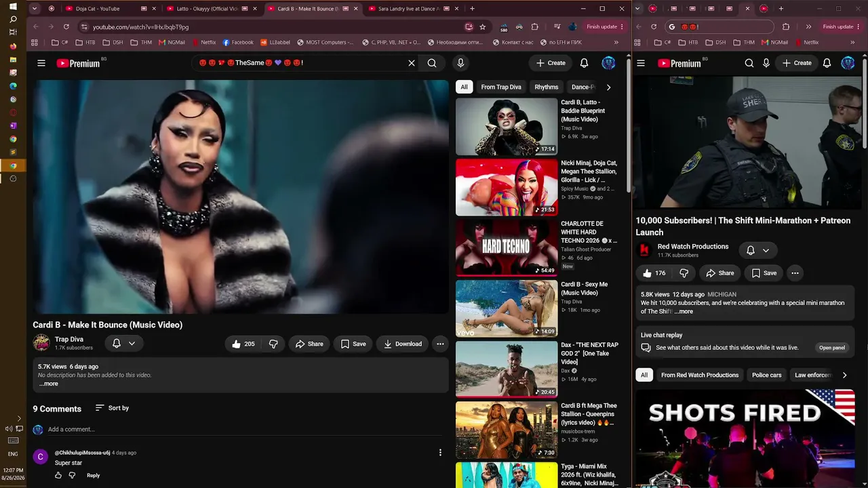The image size is (868, 488).
Task: Clear the YouTube search box text
Action: click(411, 63)
